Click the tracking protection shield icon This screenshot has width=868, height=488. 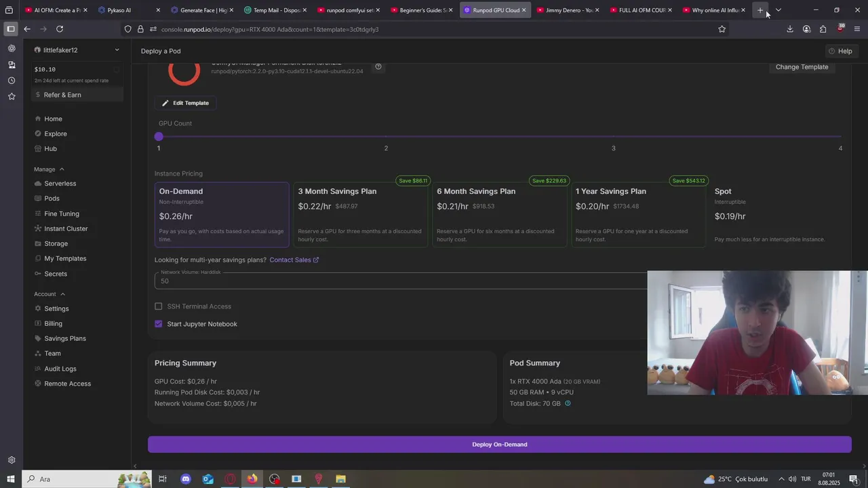pos(127,29)
